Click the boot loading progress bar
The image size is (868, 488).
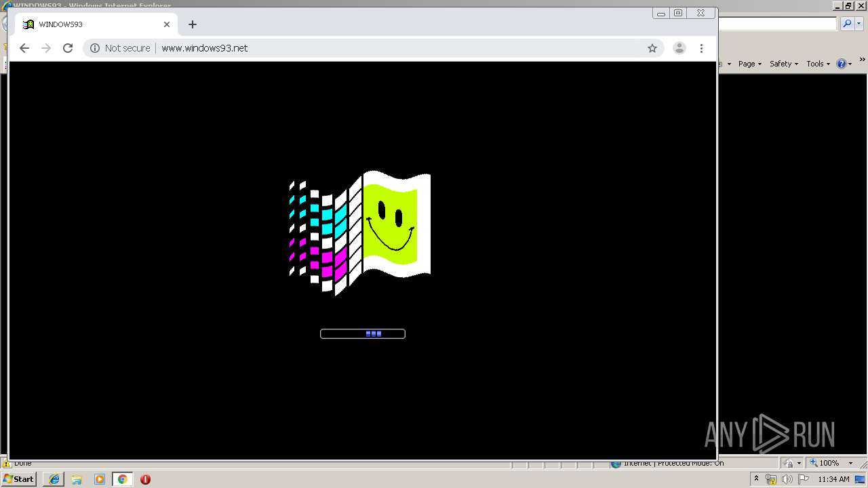point(363,333)
